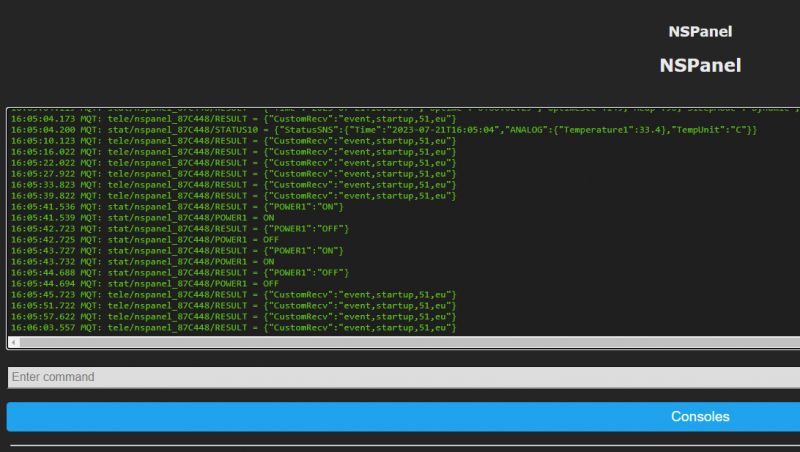The width and height of the screenshot is (800, 452).
Task: Select the 16:05:43.732 POWER1 = ON line
Action: [142, 262]
